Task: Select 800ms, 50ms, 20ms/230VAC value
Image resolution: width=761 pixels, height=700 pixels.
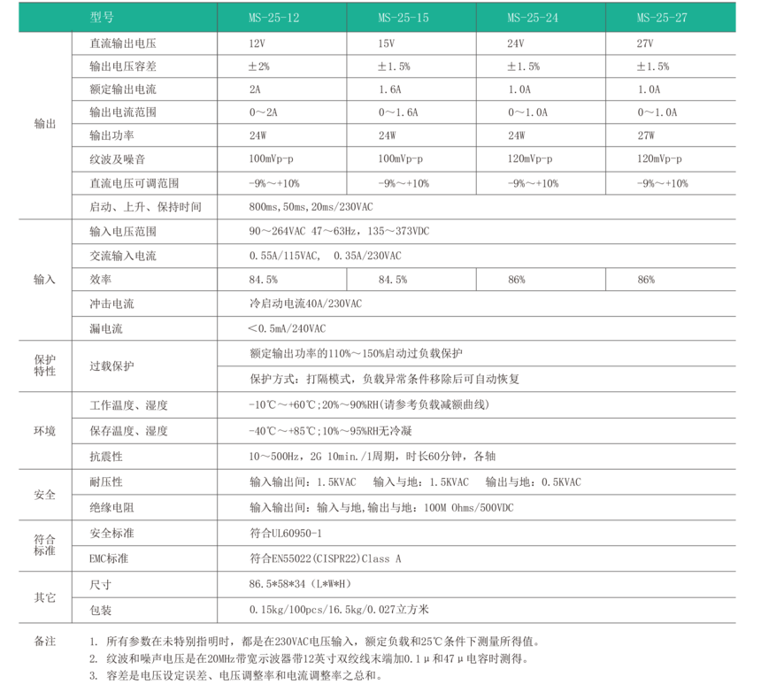Action: [x=311, y=207]
